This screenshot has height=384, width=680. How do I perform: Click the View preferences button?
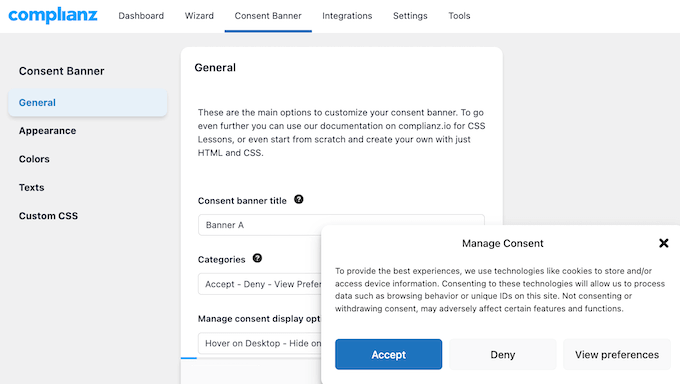[x=617, y=354]
